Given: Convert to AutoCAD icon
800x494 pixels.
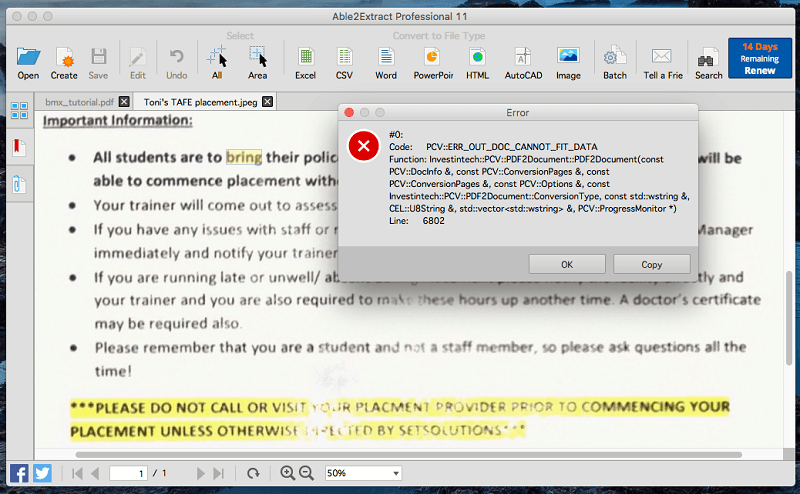Looking at the screenshot, I should [x=523, y=56].
